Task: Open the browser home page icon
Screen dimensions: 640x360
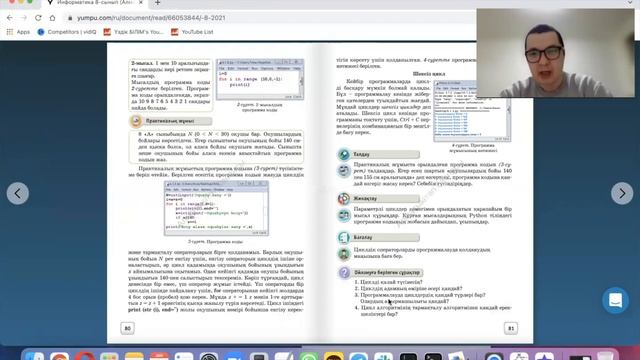Action: pos(52,18)
